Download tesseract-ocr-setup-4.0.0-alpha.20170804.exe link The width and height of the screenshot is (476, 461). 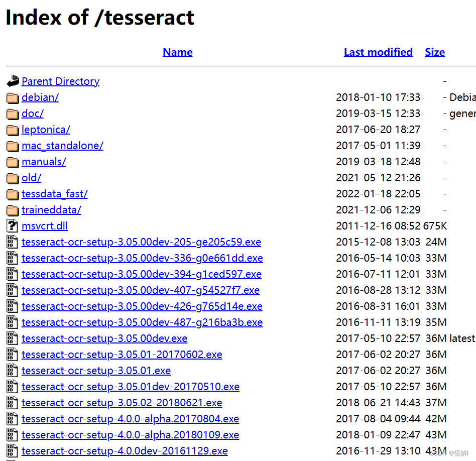click(131, 419)
